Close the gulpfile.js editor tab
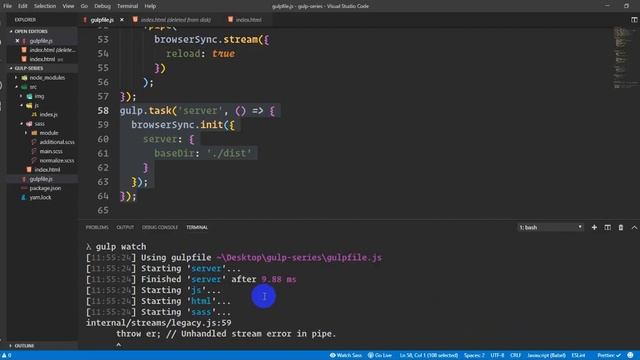 click(x=122, y=20)
